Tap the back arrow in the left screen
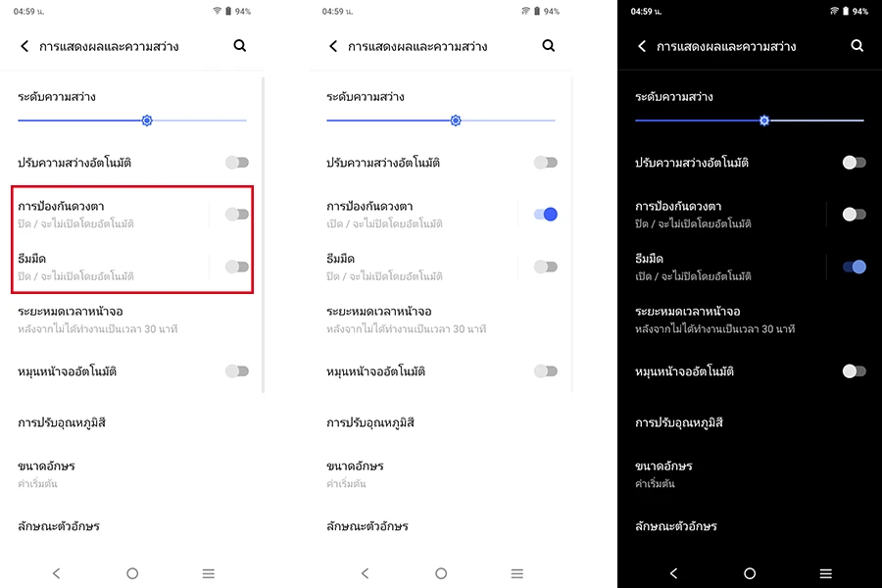 pyautogui.click(x=24, y=46)
